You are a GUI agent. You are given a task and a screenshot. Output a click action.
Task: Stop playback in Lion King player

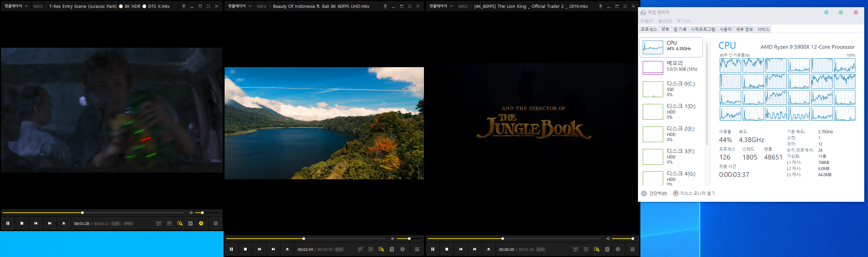pos(447,250)
